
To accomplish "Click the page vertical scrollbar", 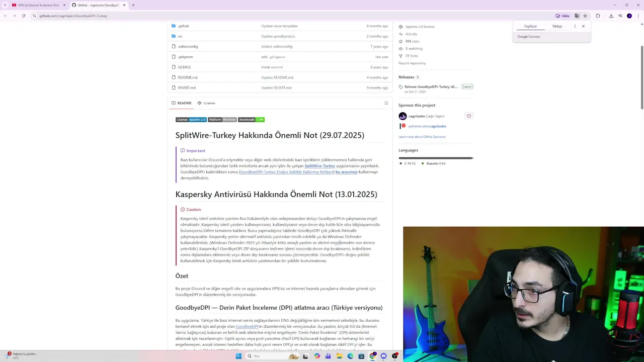I will tap(641, 77).
